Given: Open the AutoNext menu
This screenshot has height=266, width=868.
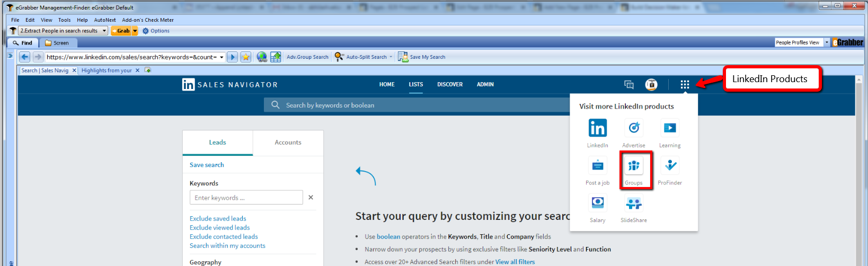Looking at the screenshot, I should click(105, 20).
